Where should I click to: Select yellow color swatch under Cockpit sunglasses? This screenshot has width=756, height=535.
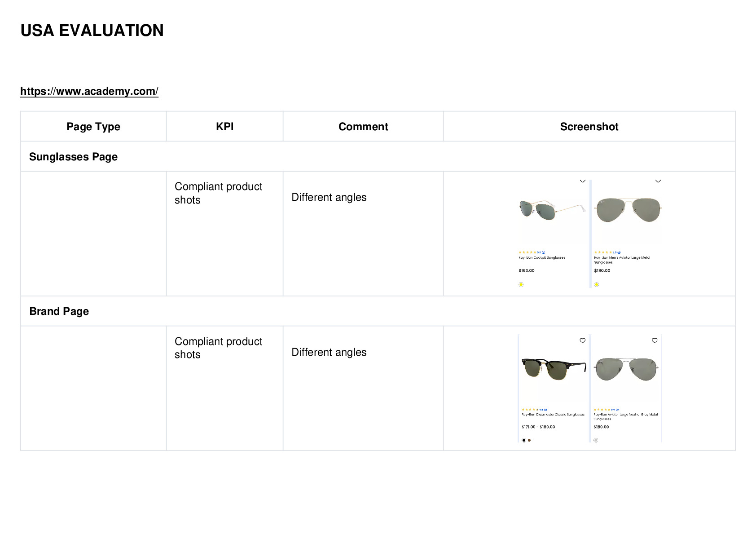[x=521, y=284]
